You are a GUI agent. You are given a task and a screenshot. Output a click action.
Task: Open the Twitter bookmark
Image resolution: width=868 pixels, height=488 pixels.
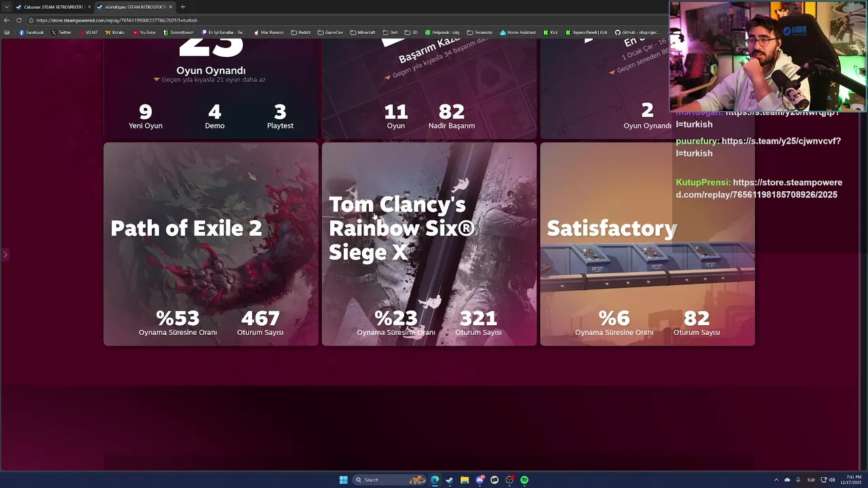[61, 33]
